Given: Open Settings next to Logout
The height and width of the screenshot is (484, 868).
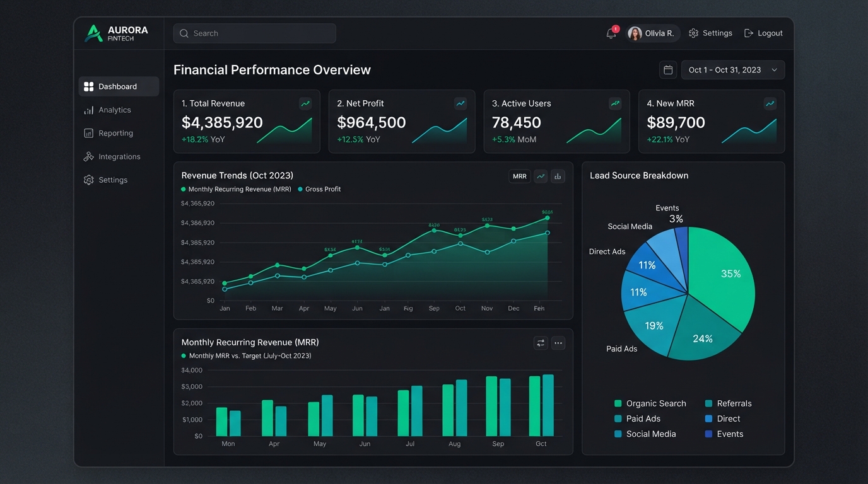Looking at the screenshot, I should [710, 33].
